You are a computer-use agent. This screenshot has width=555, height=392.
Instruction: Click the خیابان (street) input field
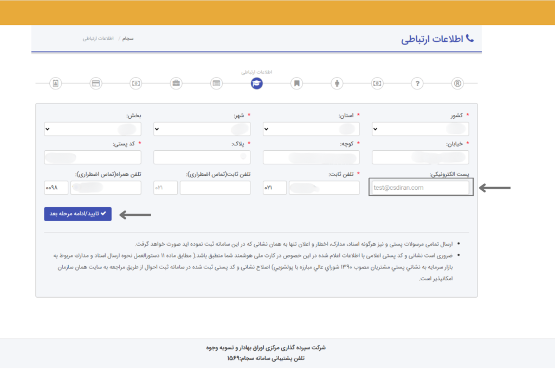pos(421,157)
